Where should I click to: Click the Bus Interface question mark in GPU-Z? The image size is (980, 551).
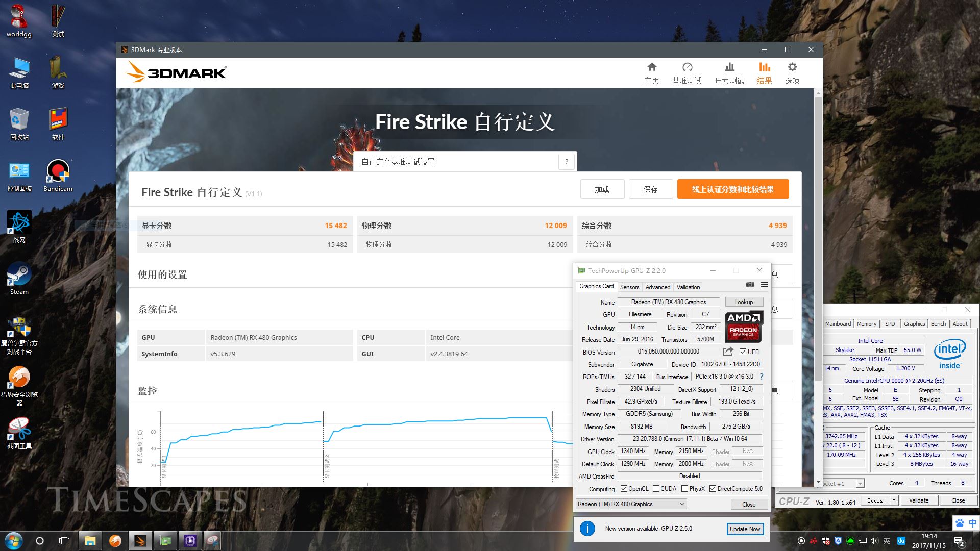pyautogui.click(x=761, y=377)
